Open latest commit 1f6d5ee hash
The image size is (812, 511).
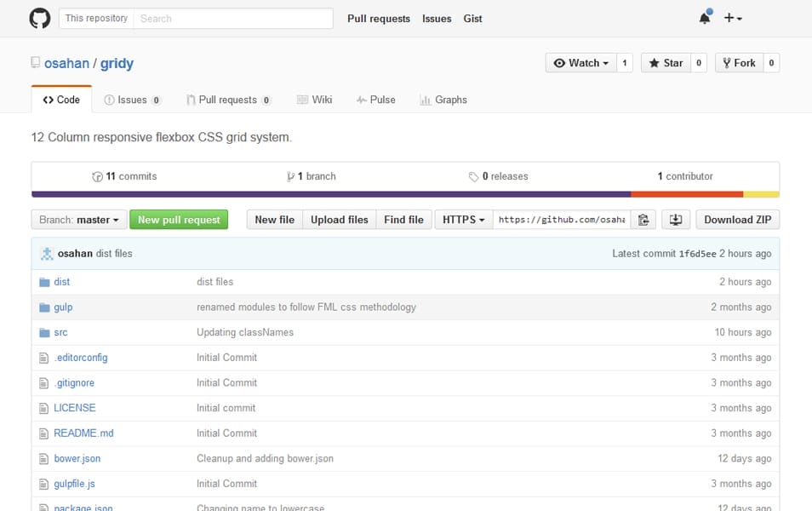coord(698,254)
